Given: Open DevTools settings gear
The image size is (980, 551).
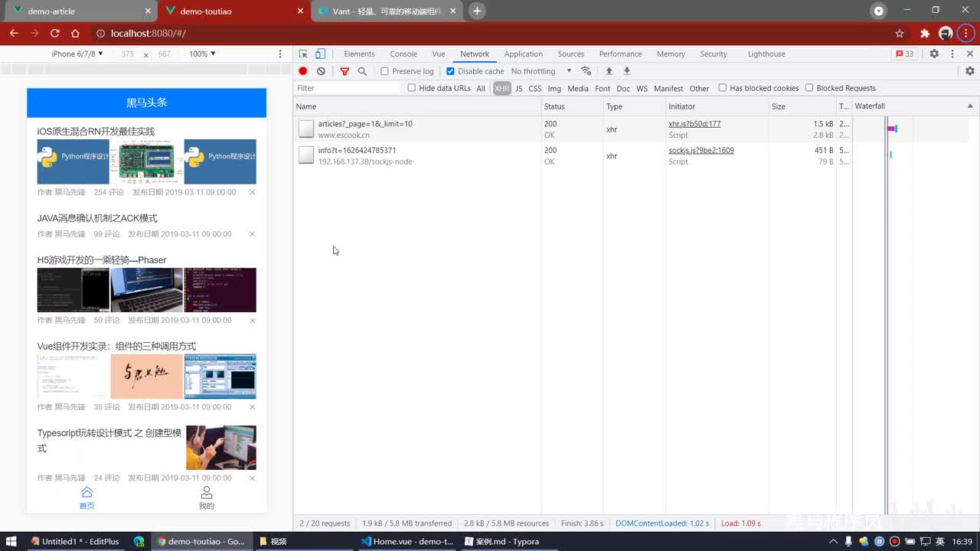Looking at the screenshot, I should coord(934,54).
